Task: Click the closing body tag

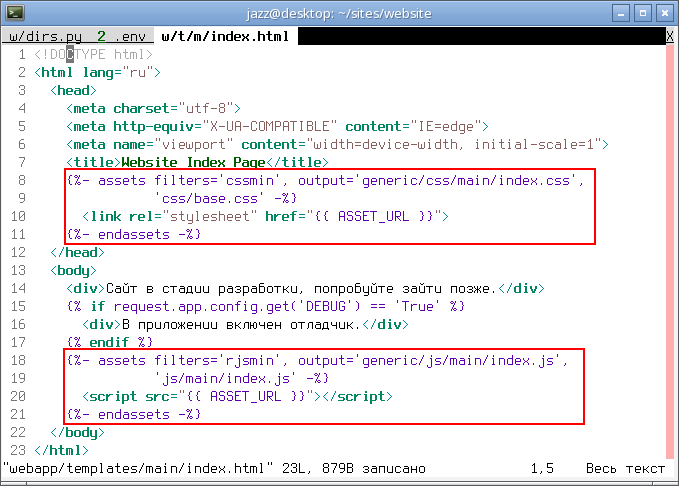Action: coord(78,433)
